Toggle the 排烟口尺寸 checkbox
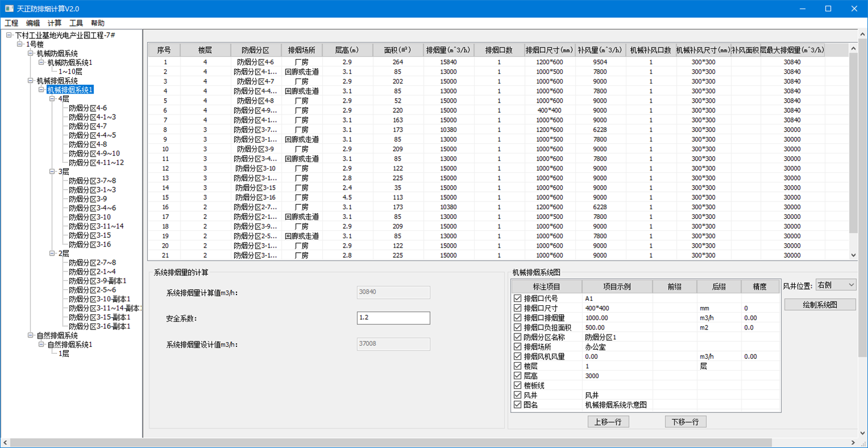Image resolution: width=868 pixels, height=448 pixels. click(518, 308)
